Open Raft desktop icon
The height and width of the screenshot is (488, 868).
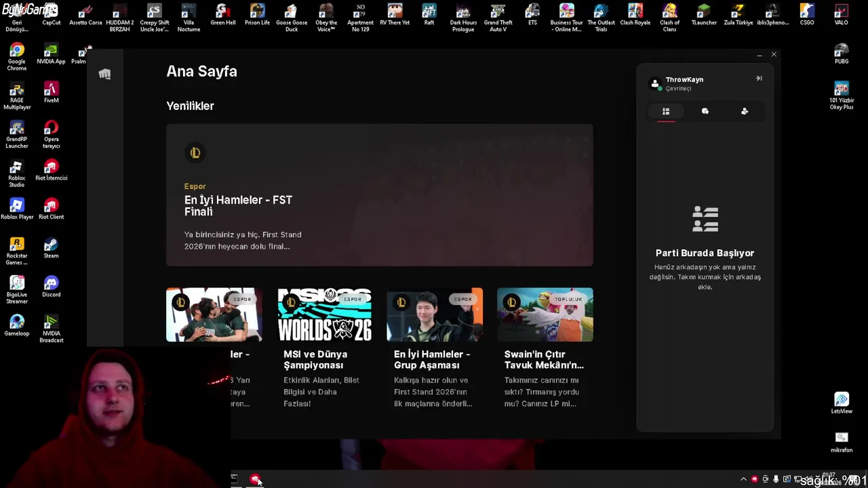pos(429,15)
